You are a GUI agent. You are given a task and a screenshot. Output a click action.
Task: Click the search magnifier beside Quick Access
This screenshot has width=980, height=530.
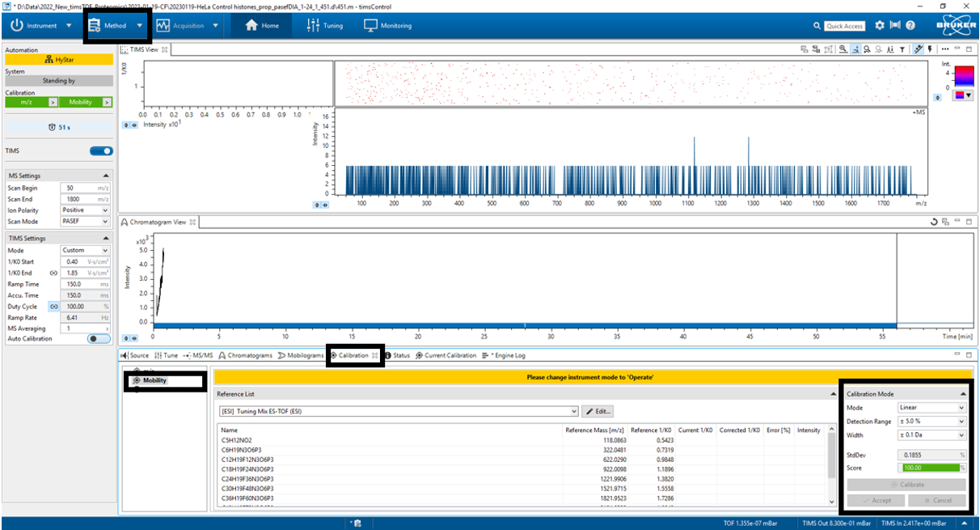tap(817, 26)
